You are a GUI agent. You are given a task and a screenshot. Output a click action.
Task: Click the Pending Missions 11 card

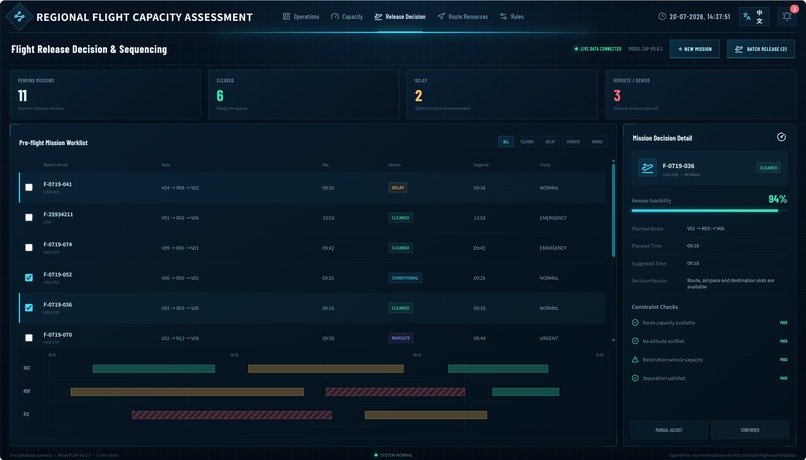coord(105,95)
